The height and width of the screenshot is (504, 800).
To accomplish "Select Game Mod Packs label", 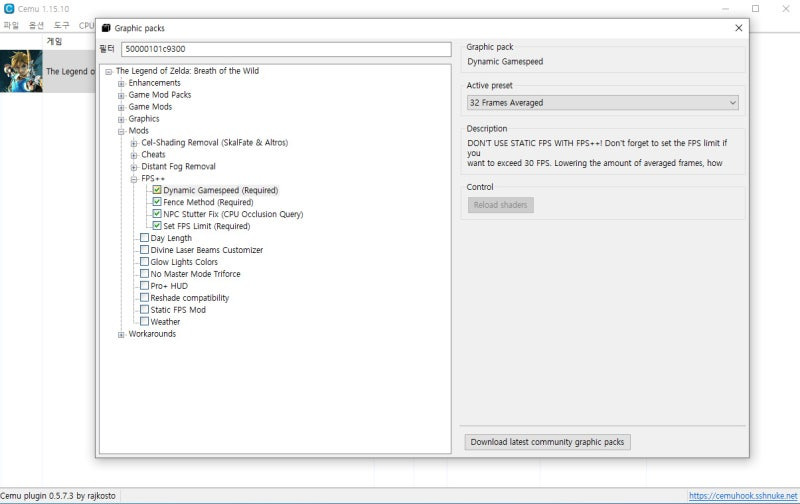I will point(160,94).
